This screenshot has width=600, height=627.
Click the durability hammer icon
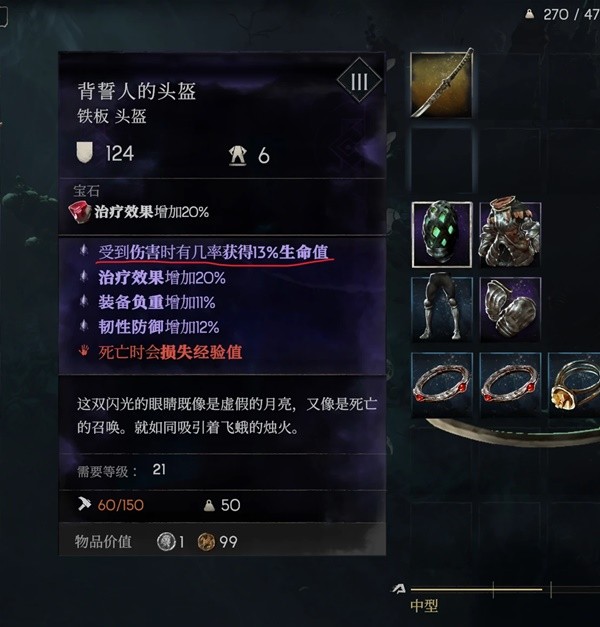[x=84, y=504]
